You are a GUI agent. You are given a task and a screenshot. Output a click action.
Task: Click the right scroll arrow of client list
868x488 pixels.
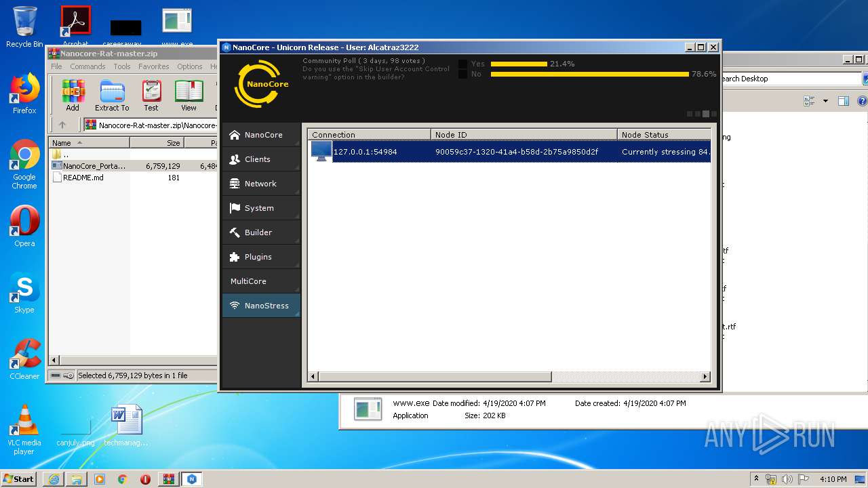pyautogui.click(x=705, y=376)
